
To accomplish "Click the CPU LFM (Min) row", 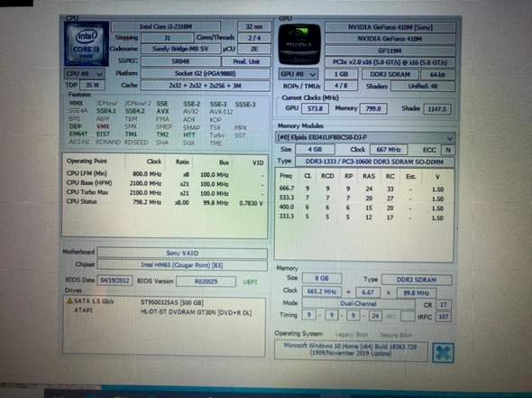I will (165, 174).
